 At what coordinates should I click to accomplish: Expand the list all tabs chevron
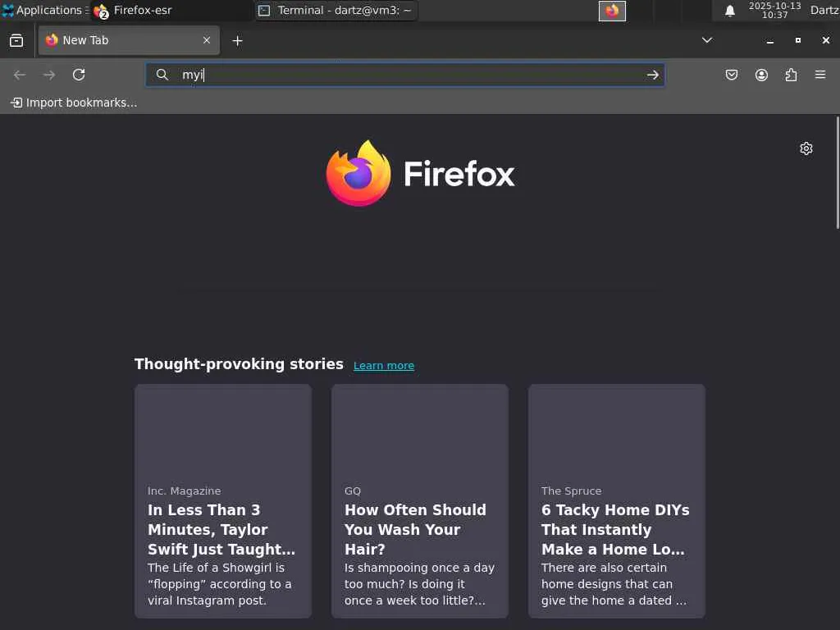(707, 40)
